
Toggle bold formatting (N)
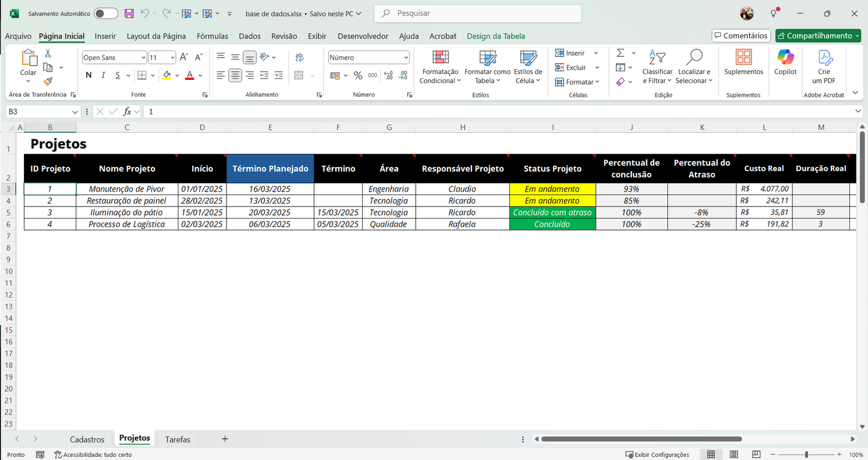(88, 75)
